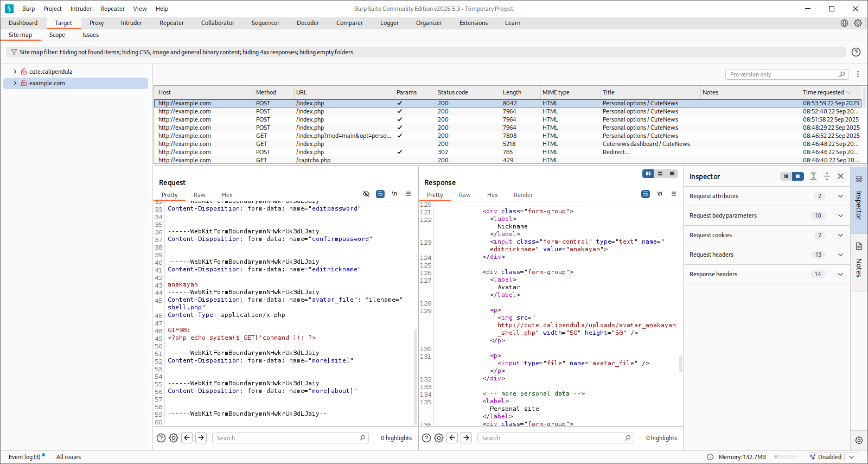This screenshot has height=464, width=868.
Task: Toggle show \n newlines in Request editor
Action: point(394,194)
